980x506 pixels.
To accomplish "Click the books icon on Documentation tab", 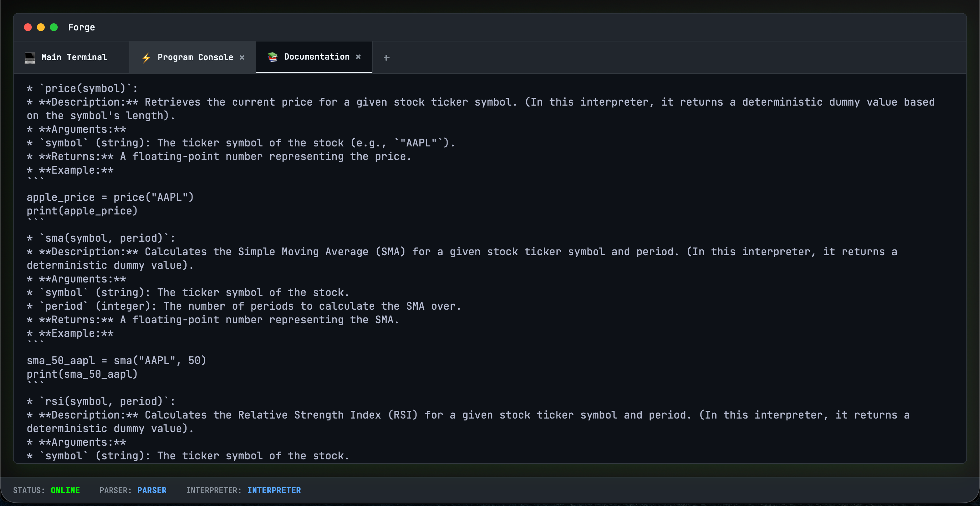I will [x=273, y=57].
